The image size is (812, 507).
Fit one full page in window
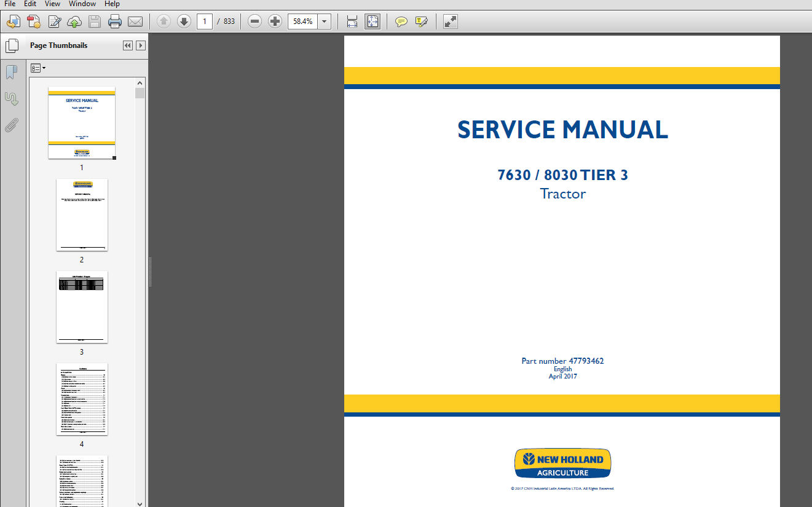coord(372,22)
